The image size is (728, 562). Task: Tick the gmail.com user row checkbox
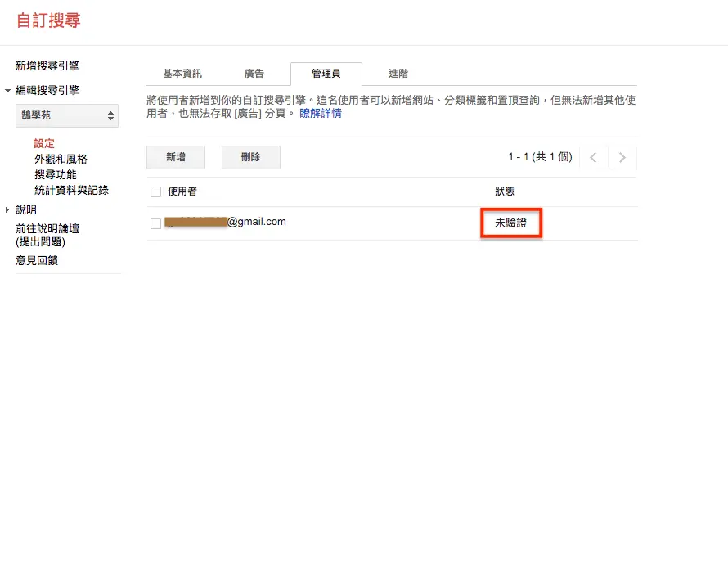[x=156, y=223]
